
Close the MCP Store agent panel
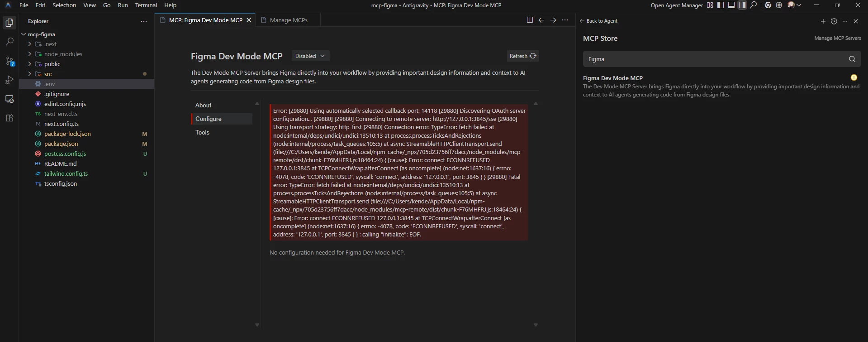click(x=856, y=21)
